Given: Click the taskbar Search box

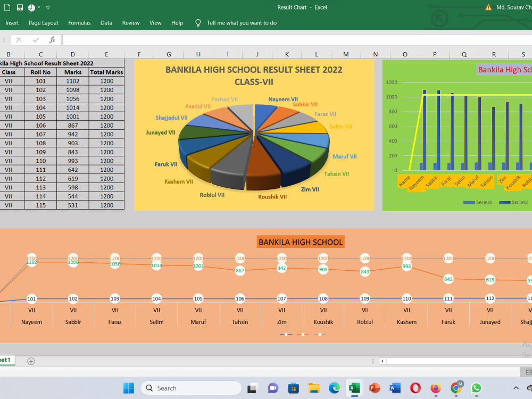Looking at the screenshot, I should pos(191,388).
